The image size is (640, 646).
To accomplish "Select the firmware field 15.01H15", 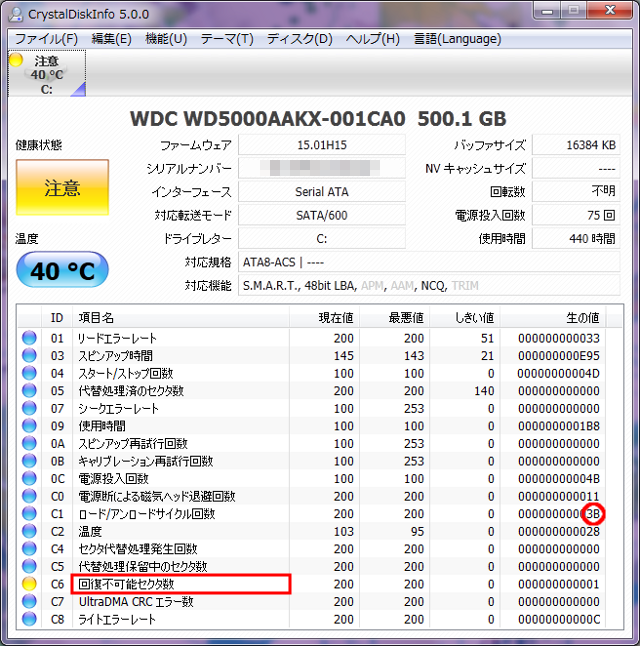I will pyautogui.click(x=322, y=145).
